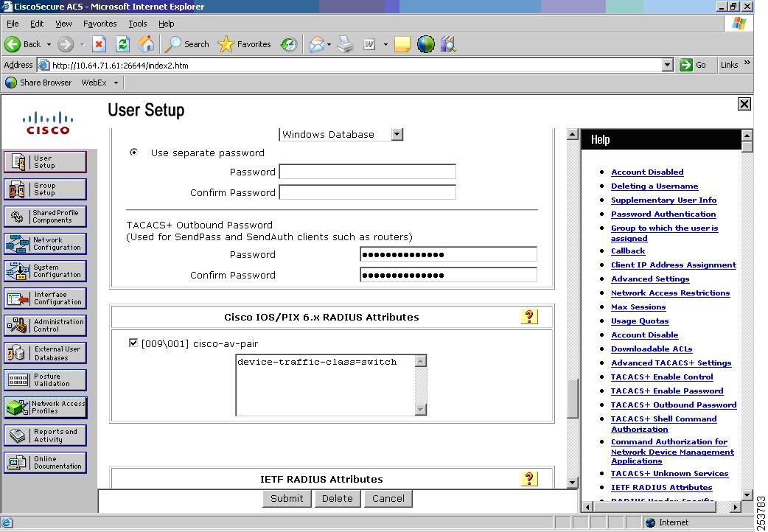Click the browser Forward arrow
Viewport: 768px width, 532px height.
click(65, 44)
